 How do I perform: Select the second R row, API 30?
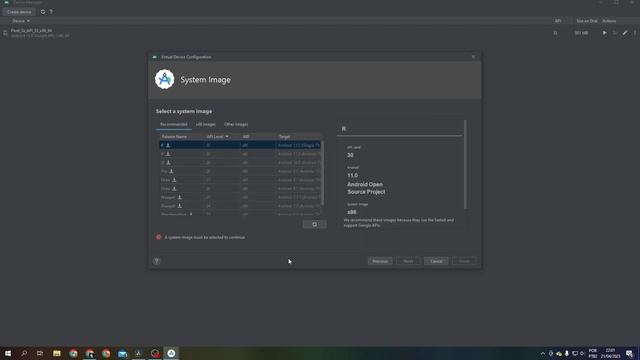pyautogui.click(x=240, y=154)
